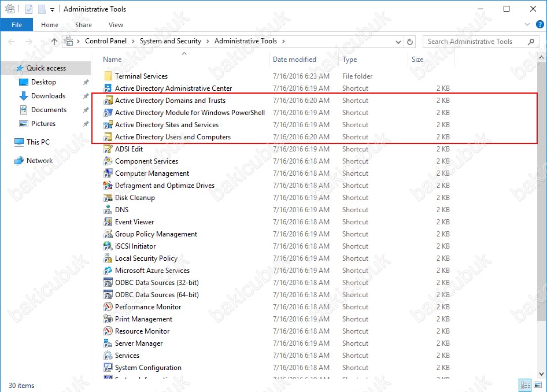Select the System Configuration icon
This screenshot has width=547, height=392.
108,368
